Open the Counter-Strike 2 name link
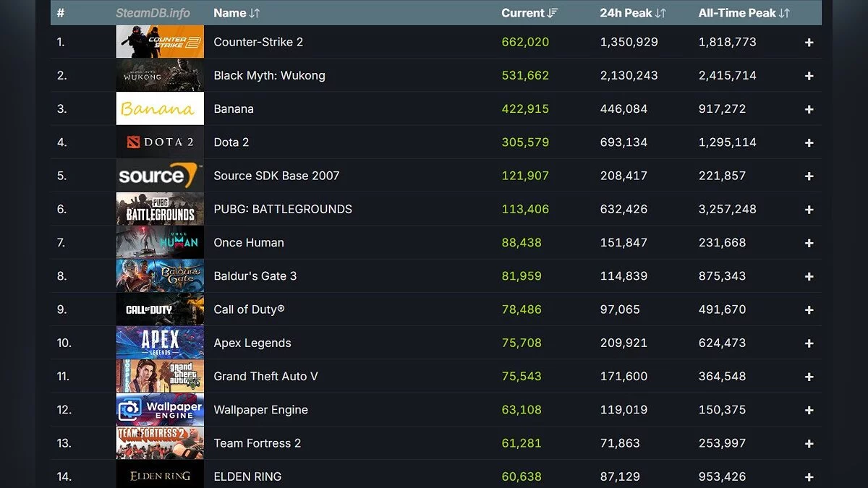This screenshot has height=488, width=868. click(258, 42)
